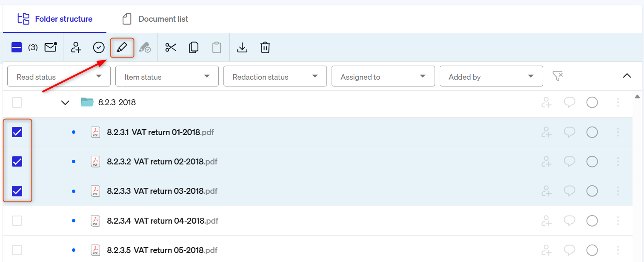Click the download icon in toolbar
This screenshot has height=262, width=644.
pos(242,47)
